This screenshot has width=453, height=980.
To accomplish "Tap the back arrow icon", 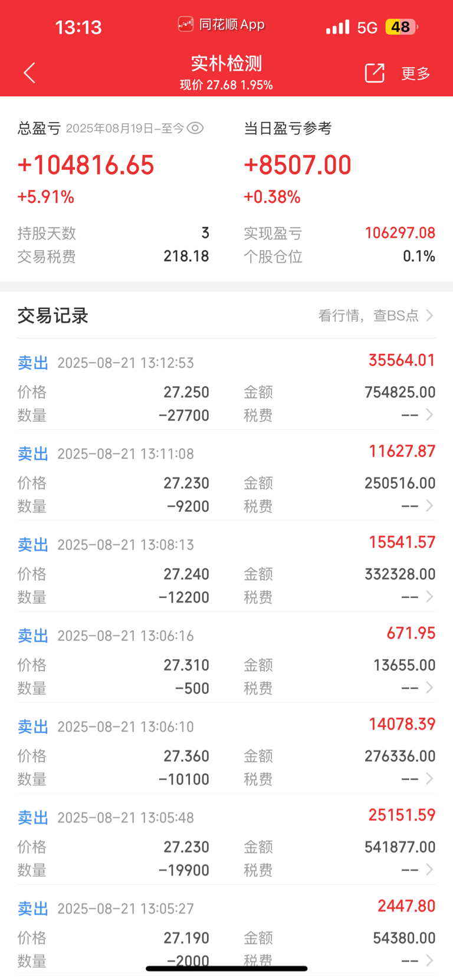I will pos(29,73).
